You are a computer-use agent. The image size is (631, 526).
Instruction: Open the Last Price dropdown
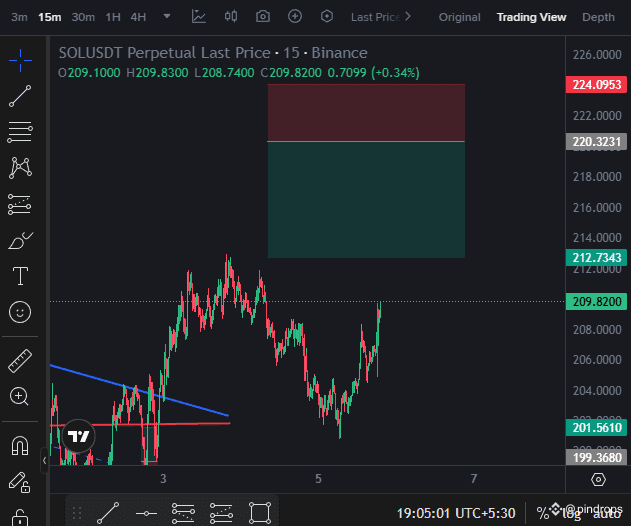[x=380, y=17]
